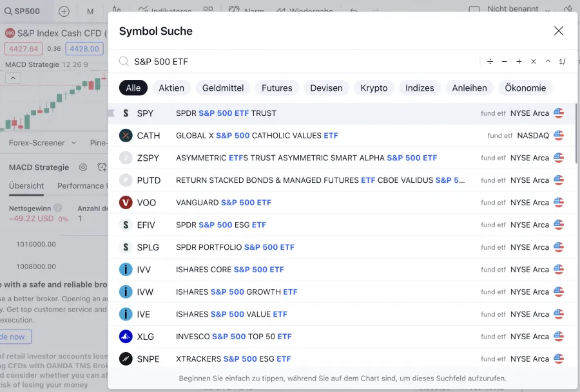580x392 pixels.
Task: Expand the Forex-Screener dropdown
Action: pyautogui.click(x=43, y=143)
